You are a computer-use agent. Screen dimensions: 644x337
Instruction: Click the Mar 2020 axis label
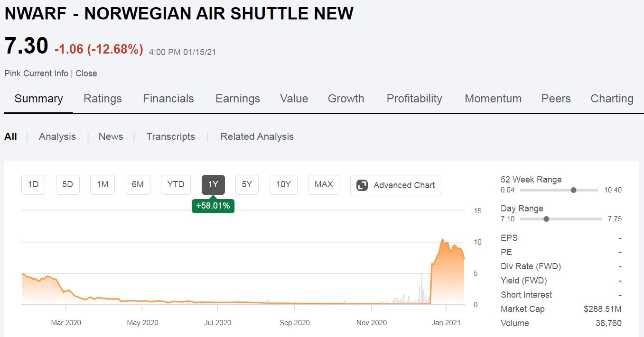(66, 323)
